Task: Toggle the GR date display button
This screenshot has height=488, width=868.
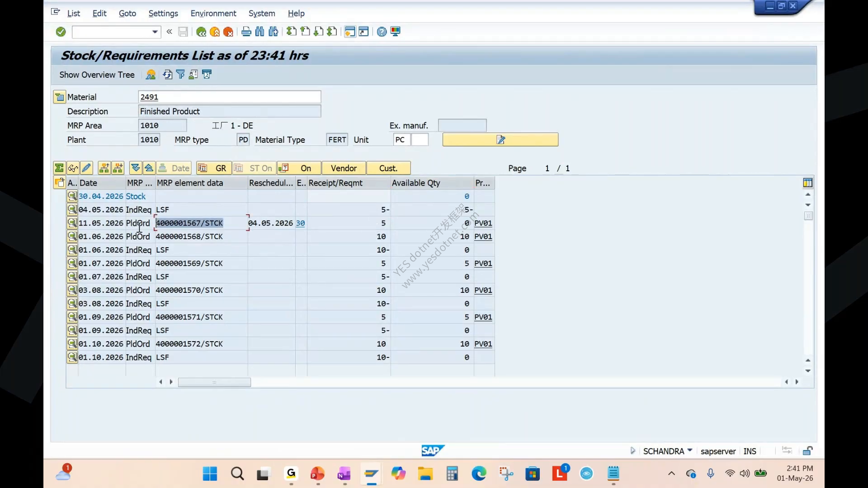Action: (213, 168)
